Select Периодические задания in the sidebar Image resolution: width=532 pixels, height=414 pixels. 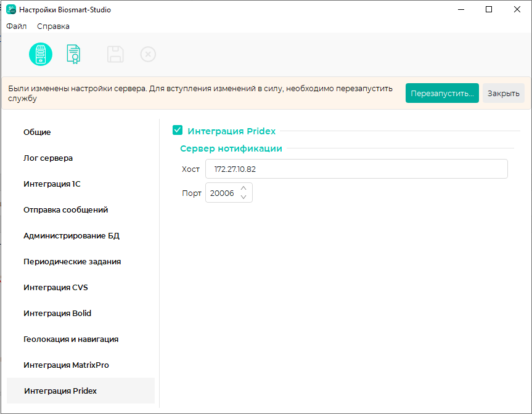tap(81, 261)
